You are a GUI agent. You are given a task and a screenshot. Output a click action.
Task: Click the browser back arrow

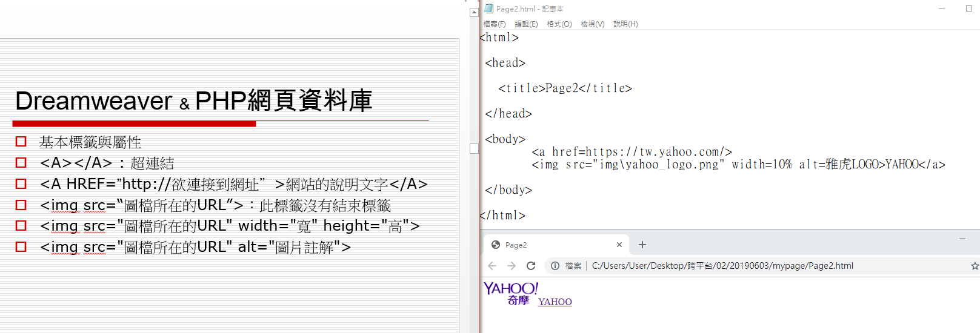coord(492,266)
